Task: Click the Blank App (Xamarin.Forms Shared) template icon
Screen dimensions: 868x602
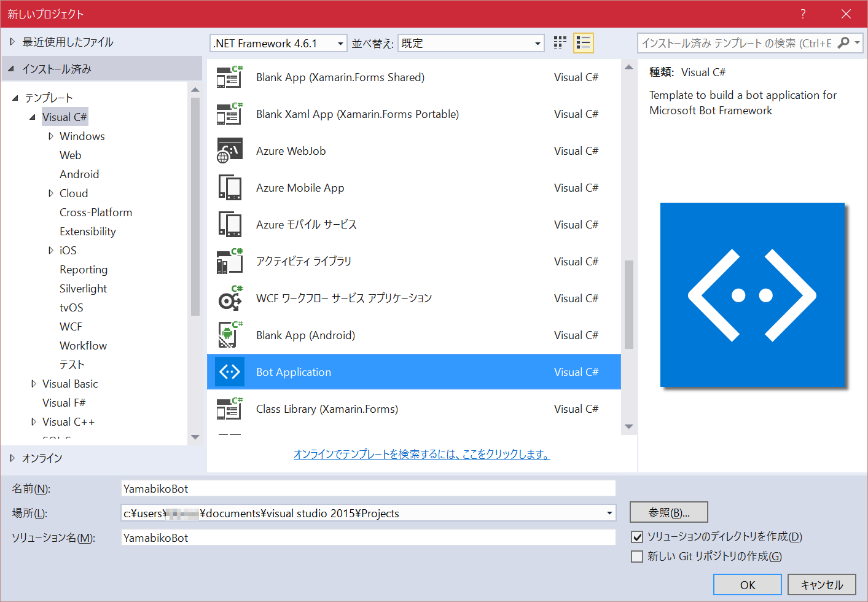Action: pos(230,77)
